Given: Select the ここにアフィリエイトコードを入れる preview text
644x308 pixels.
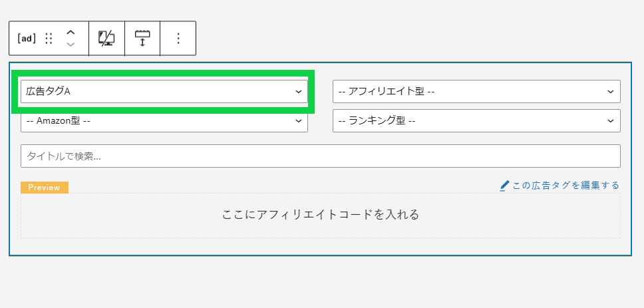Looking at the screenshot, I should click(321, 214).
